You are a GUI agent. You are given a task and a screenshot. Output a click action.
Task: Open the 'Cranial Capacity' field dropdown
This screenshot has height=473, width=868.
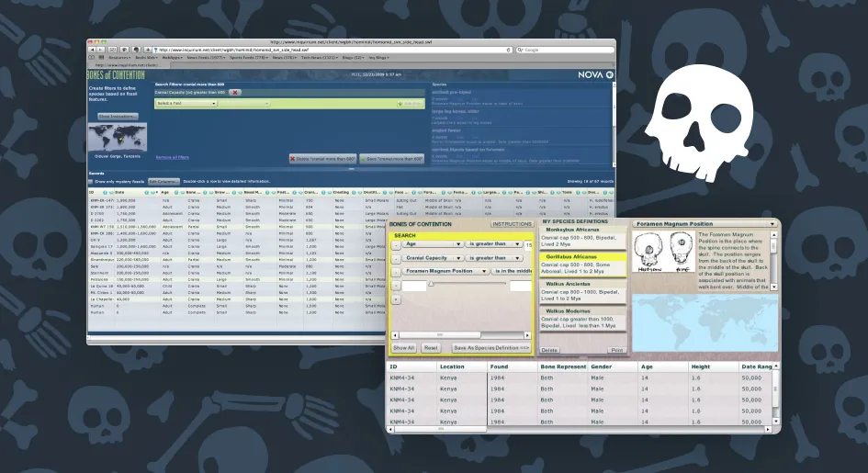click(x=433, y=258)
